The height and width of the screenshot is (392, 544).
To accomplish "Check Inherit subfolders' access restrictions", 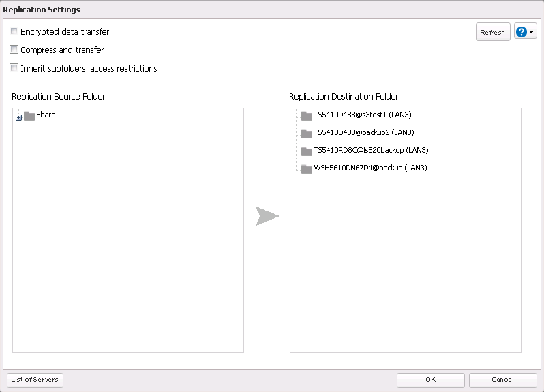I will [x=14, y=68].
